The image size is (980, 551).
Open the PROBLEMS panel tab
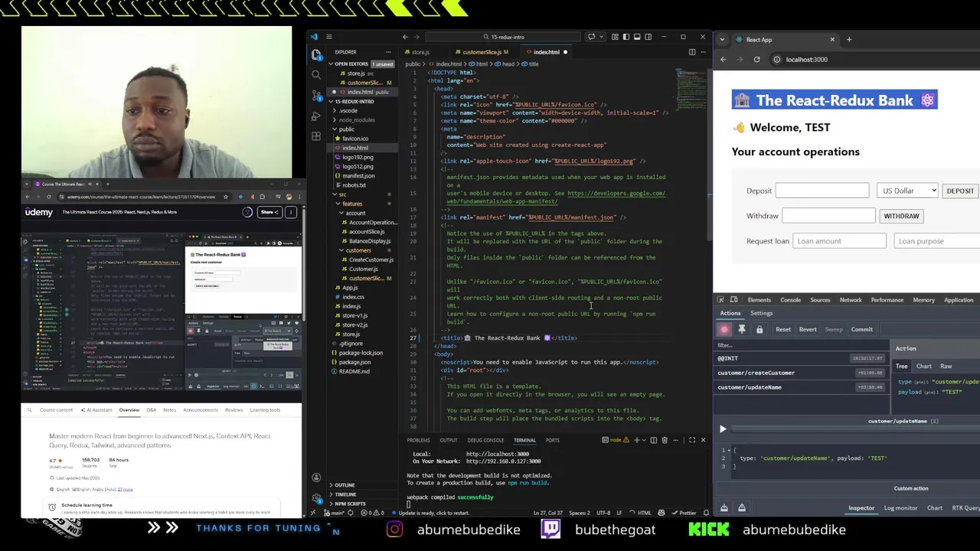coord(418,440)
